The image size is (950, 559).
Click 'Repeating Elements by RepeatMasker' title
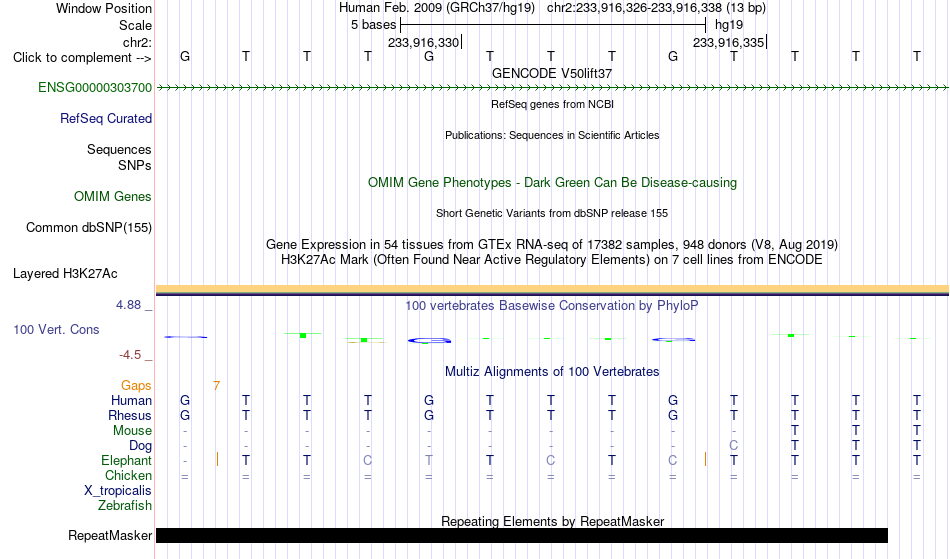[552, 521]
